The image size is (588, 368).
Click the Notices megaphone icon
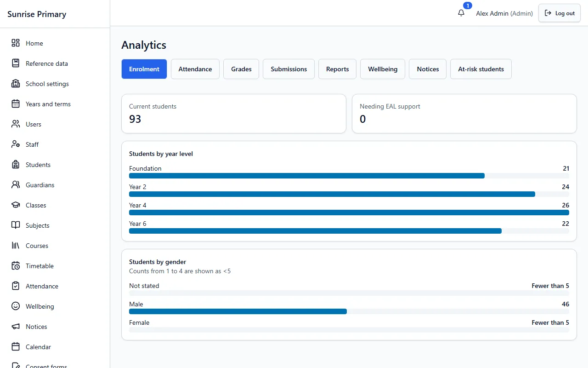coord(16,326)
